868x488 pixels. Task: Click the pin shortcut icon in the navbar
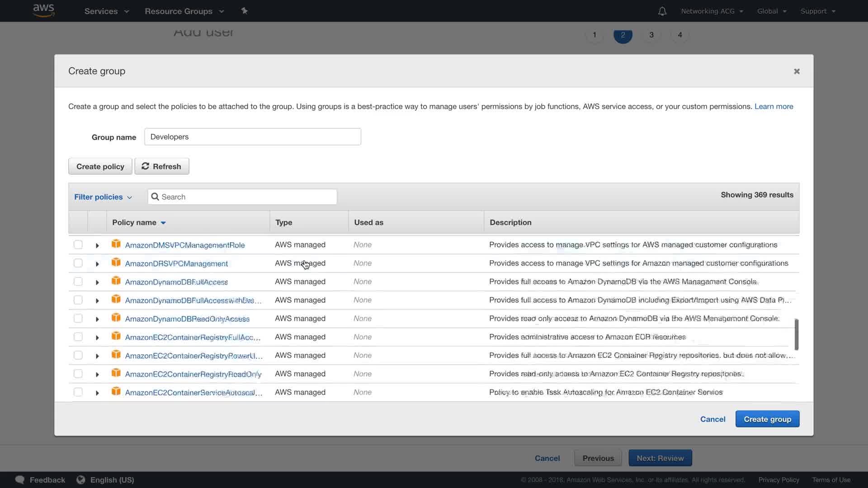245,11
